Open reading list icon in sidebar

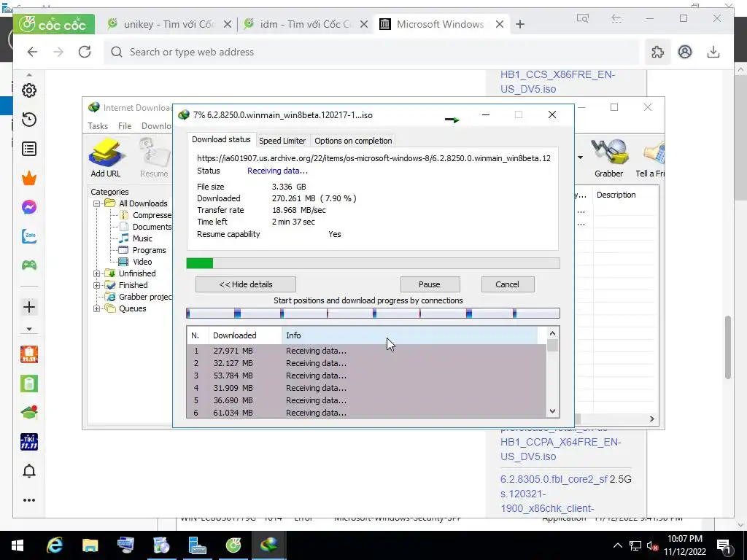point(29,149)
